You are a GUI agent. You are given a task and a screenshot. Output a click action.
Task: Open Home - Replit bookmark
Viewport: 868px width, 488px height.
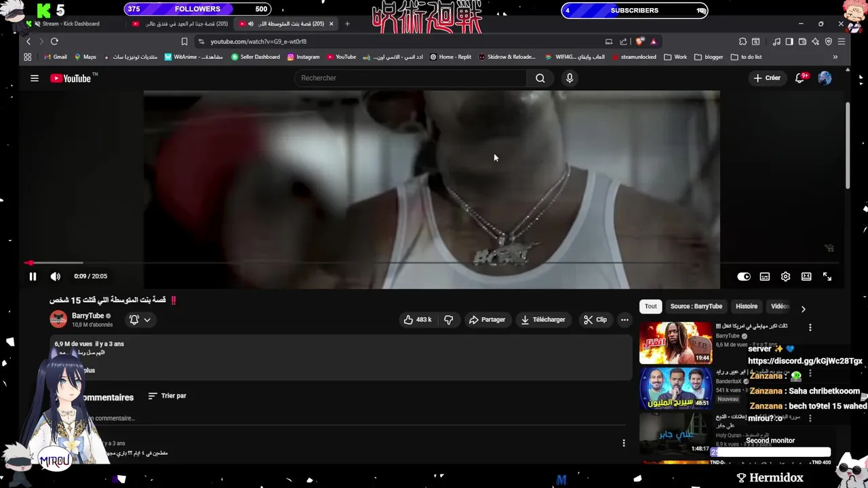[450, 57]
